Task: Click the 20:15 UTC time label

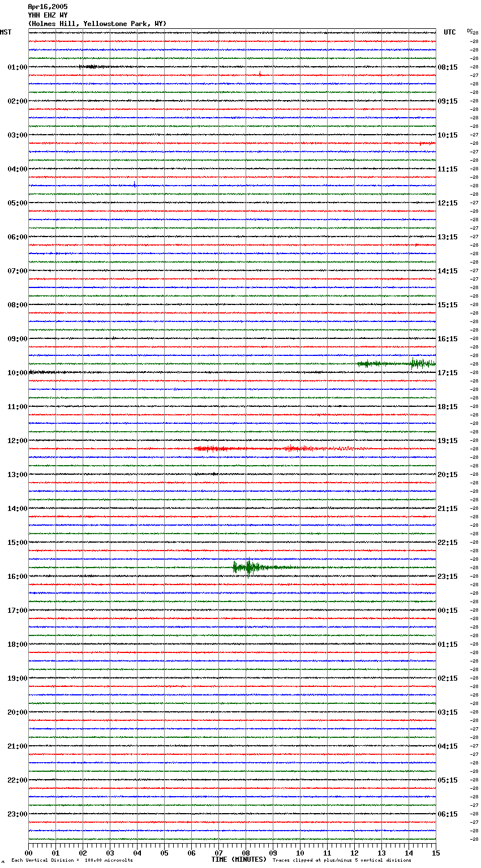Action: (x=448, y=475)
